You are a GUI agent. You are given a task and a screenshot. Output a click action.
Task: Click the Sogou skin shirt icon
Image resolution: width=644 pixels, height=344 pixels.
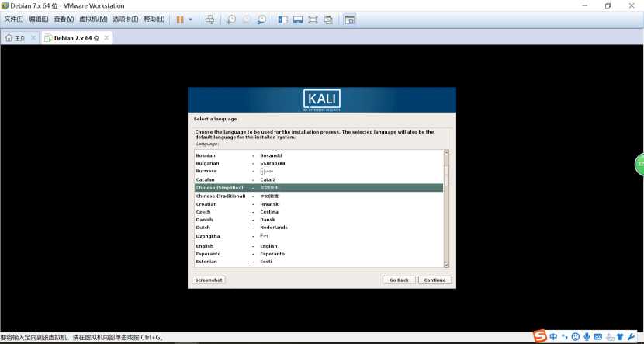click(x=620, y=336)
